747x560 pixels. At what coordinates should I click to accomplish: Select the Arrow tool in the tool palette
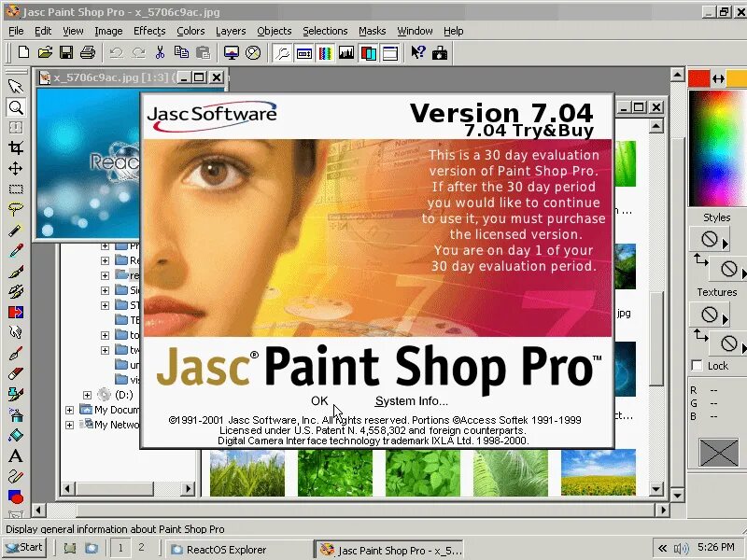tap(16, 86)
